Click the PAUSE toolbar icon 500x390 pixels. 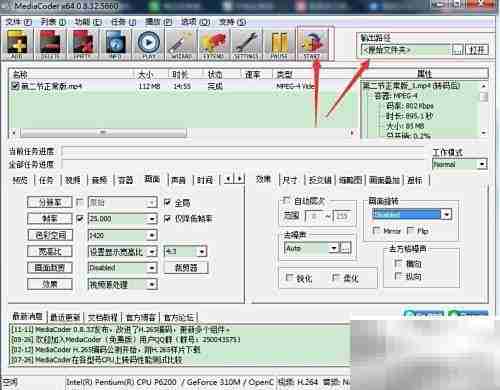pos(279,44)
